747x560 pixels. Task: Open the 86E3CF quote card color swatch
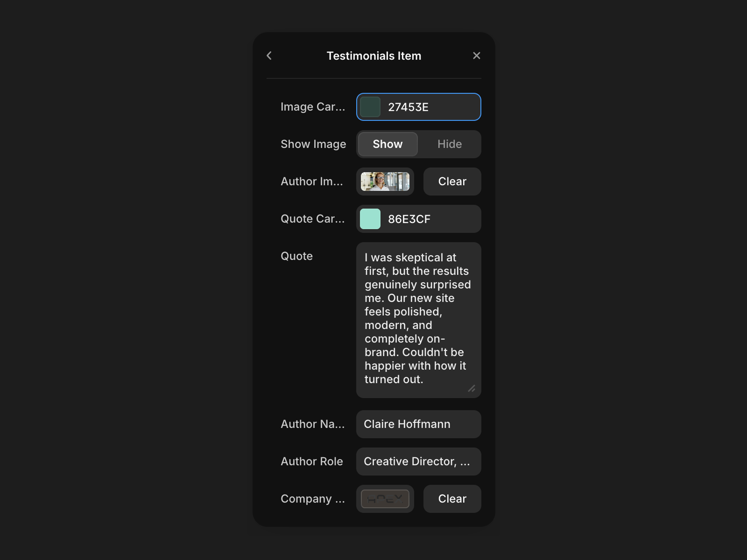click(370, 219)
